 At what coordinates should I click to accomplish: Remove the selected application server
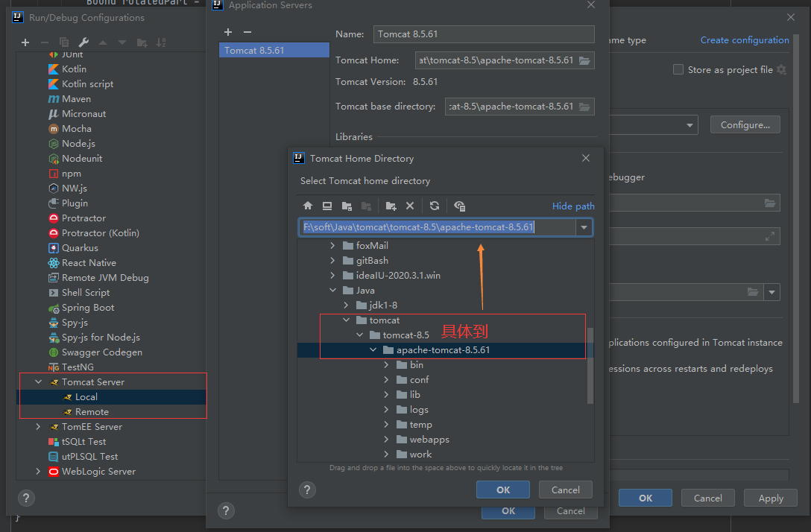[x=246, y=32]
